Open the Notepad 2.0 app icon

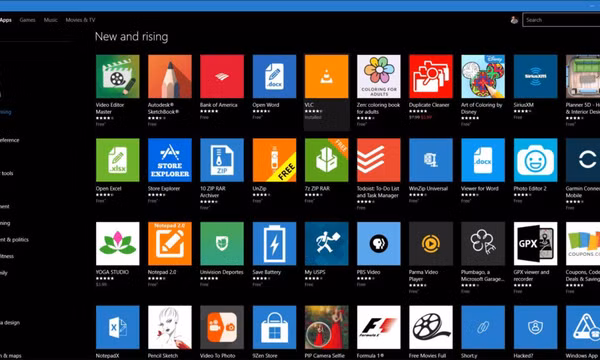click(x=170, y=243)
